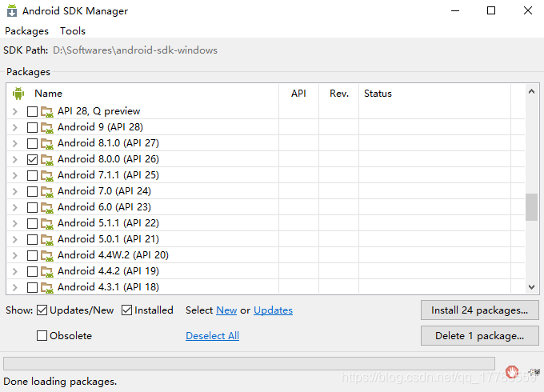
Task: Expand the API 28, Q preview node
Action: tap(15, 111)
